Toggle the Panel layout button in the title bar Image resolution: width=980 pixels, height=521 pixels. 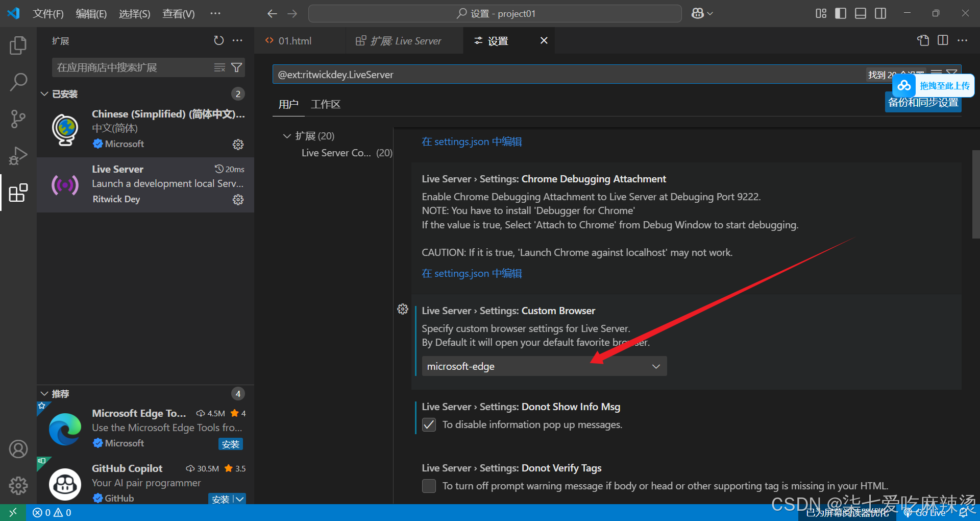click(860, 13)
